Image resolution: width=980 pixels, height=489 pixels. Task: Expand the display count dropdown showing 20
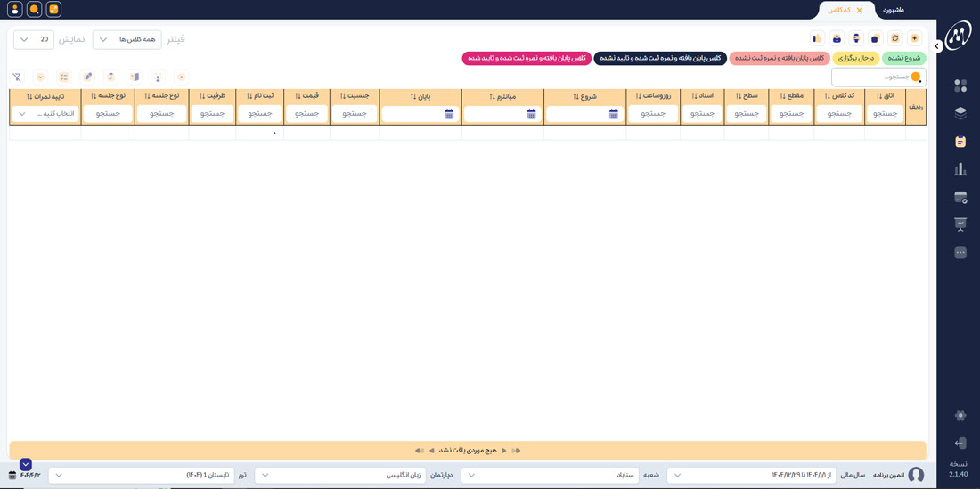coord(34,39)
